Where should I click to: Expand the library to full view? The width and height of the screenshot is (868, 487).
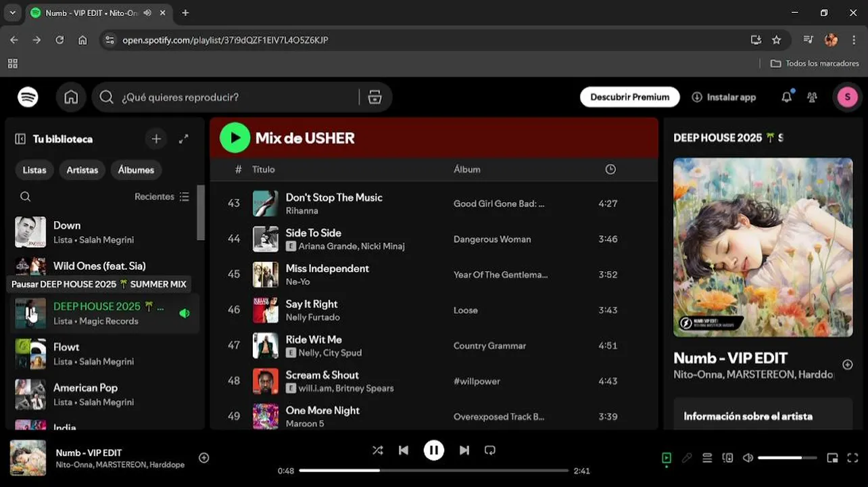click(183, 139)
